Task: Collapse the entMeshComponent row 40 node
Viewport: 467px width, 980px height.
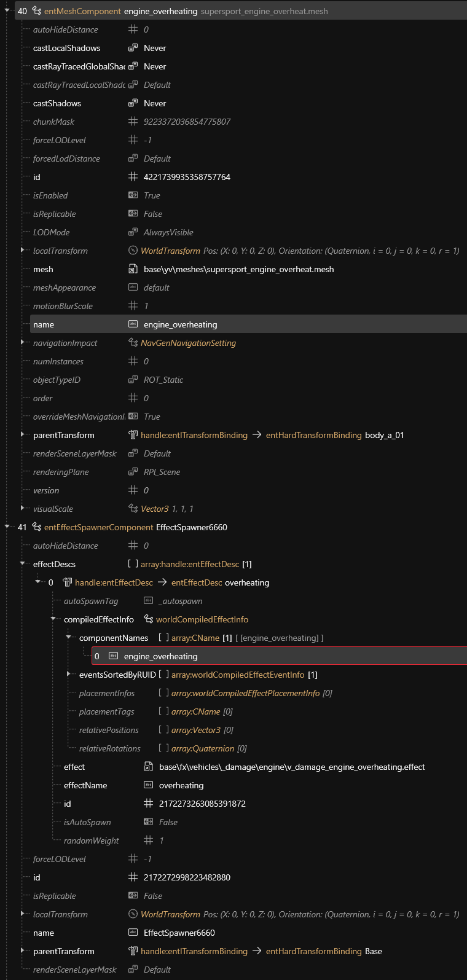Action: pos(7,10)
